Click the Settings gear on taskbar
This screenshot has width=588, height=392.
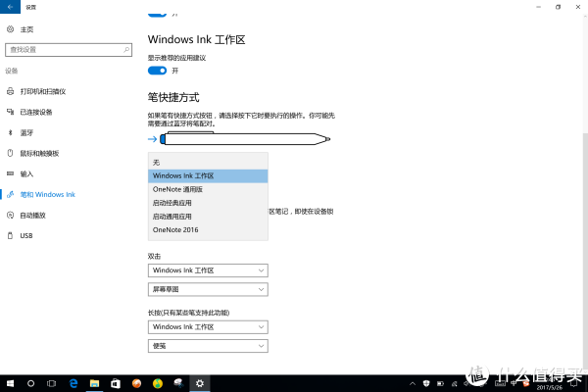pos(200,383)
